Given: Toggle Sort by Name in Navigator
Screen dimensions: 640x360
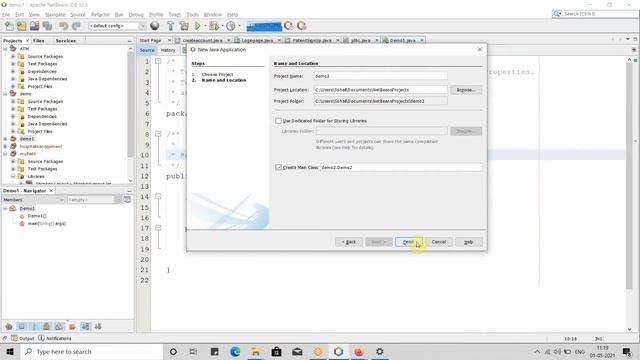Looking at the screenshot, I should click(x=85, y=327).
